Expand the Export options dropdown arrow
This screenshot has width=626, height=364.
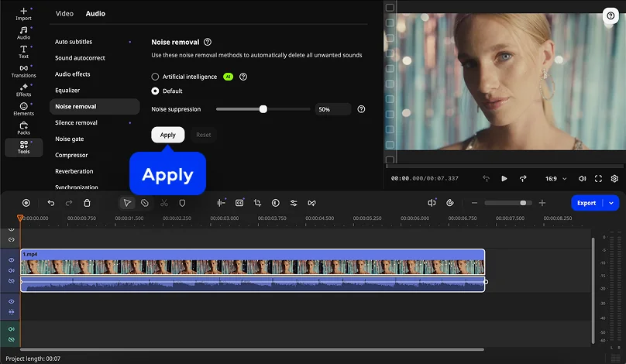tap(611, 203)
